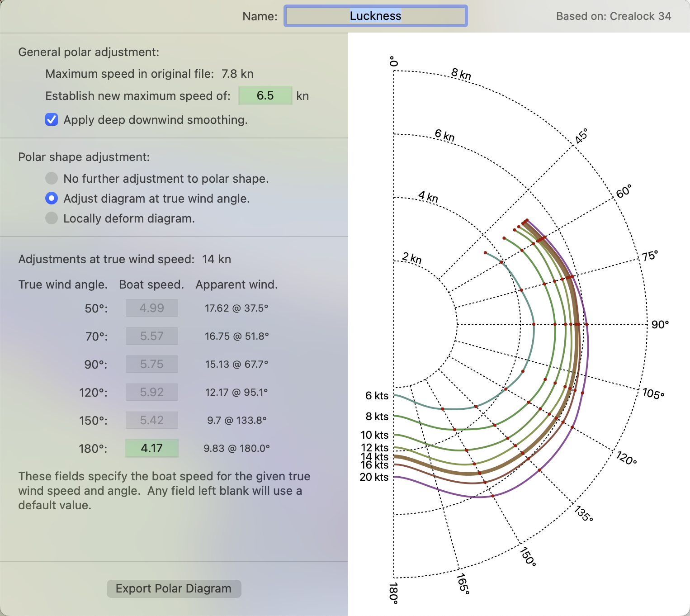The image size is (690, 616).
Task: Click the 6 kn ring label
Action: (x=444, y=135)
